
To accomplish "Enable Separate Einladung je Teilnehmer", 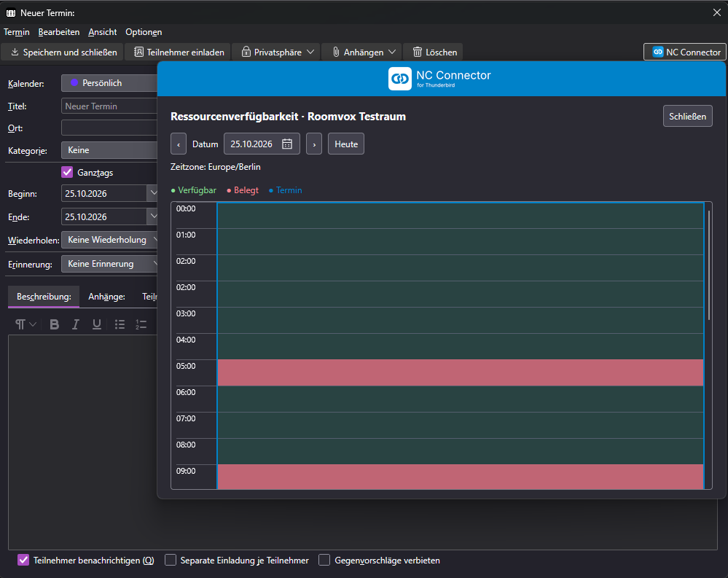I will tap(171, 560).
